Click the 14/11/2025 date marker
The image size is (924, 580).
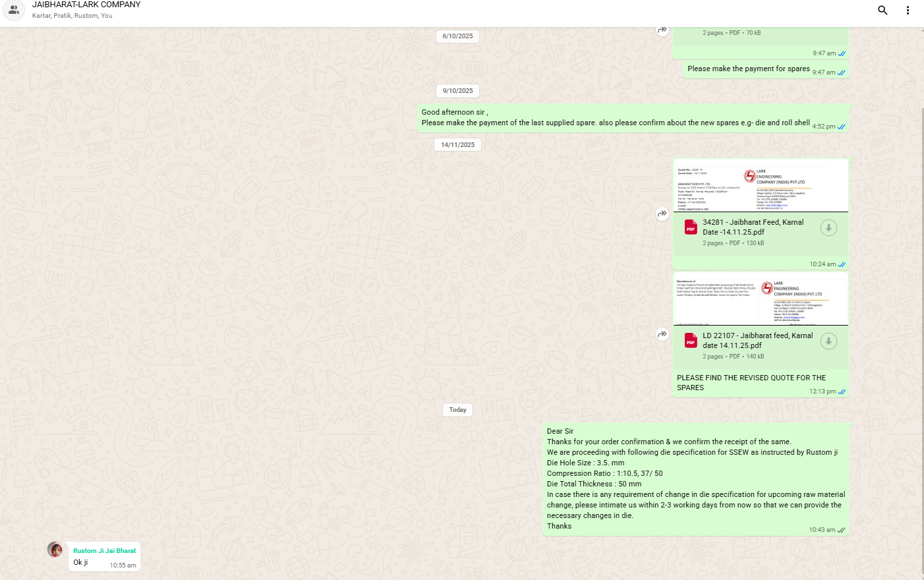(x=457, y=145)
